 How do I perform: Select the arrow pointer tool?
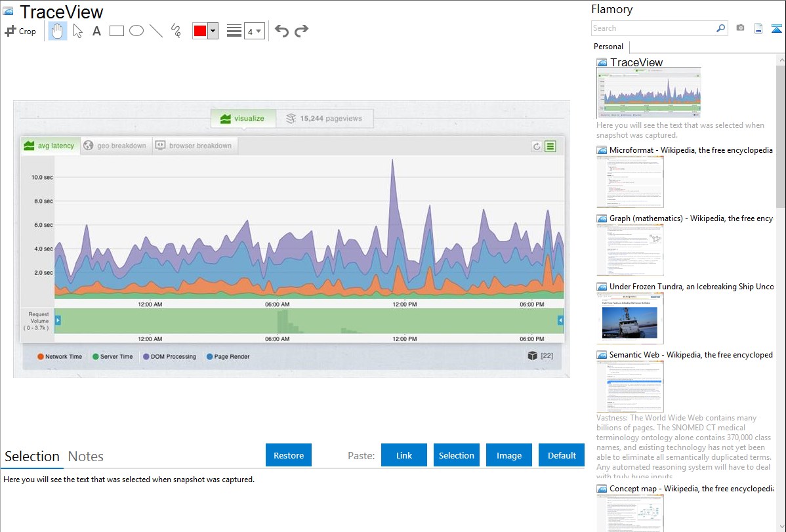pyautogui.click(x=77, y=31)
